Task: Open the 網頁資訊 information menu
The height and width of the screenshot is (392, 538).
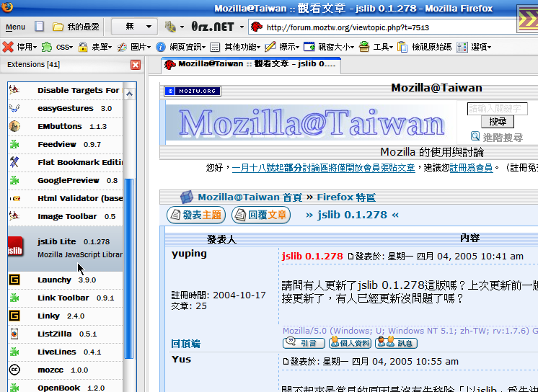Action: point(188,47)
